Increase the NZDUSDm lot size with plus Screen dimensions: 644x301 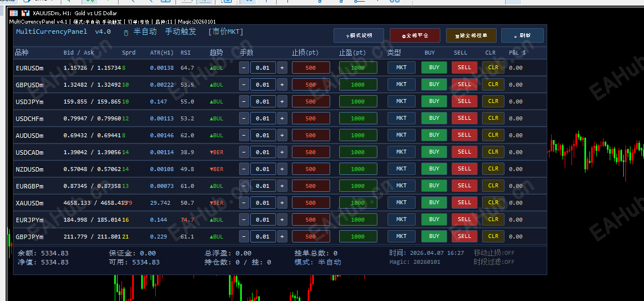pos(282,169)
